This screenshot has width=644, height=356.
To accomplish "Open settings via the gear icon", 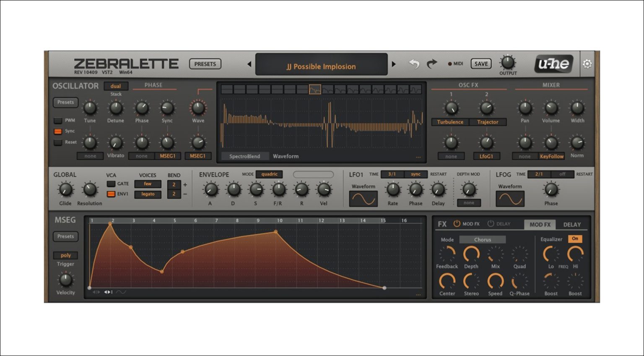I will pyautogui.click(x=587, y=63).
